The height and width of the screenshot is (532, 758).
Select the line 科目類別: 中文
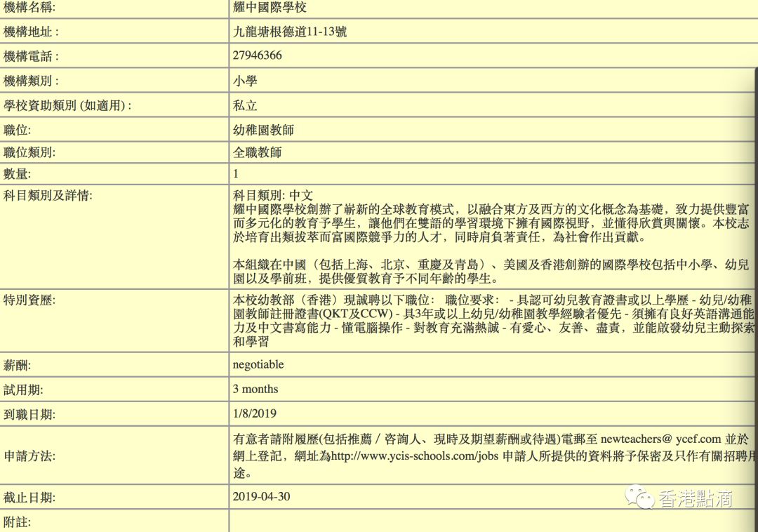point(273,196)
